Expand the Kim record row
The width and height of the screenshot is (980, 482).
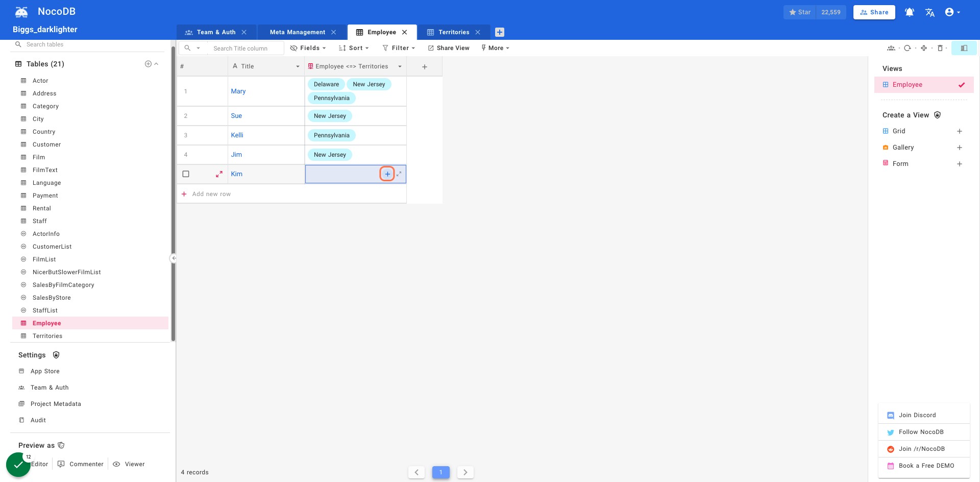tap(219, 174)
